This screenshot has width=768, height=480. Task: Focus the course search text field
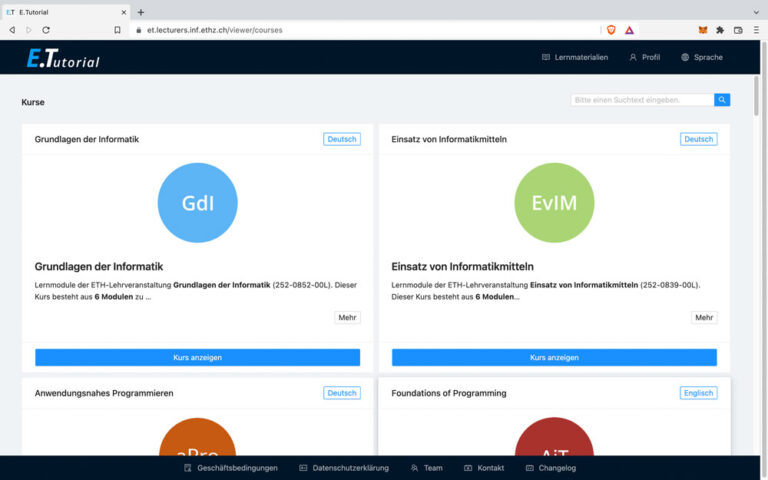pos(641,100)
